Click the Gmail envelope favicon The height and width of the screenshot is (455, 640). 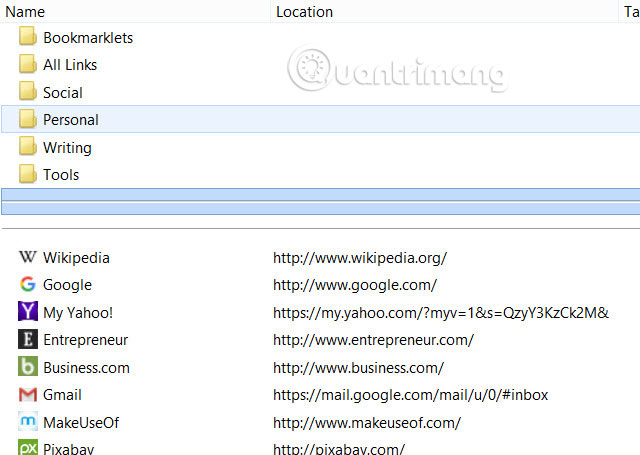[28, 395]
